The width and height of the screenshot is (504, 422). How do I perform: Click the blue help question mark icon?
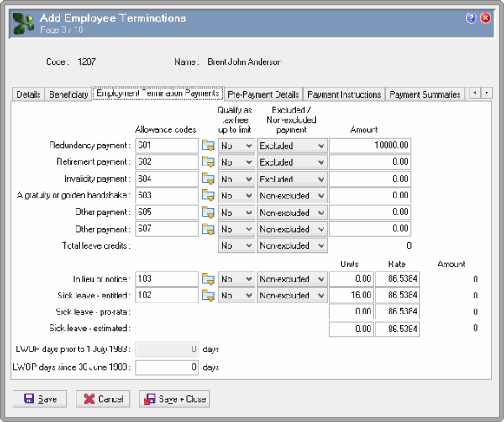(x=471, y=18)
